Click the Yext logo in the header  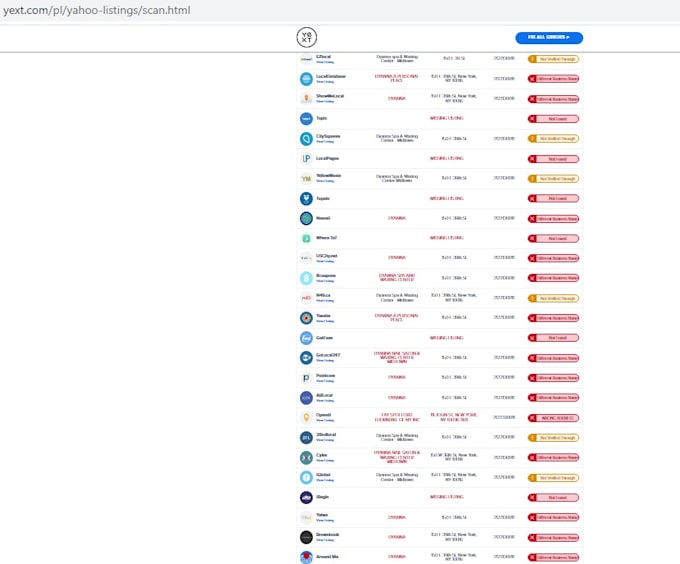pos(307,37)
